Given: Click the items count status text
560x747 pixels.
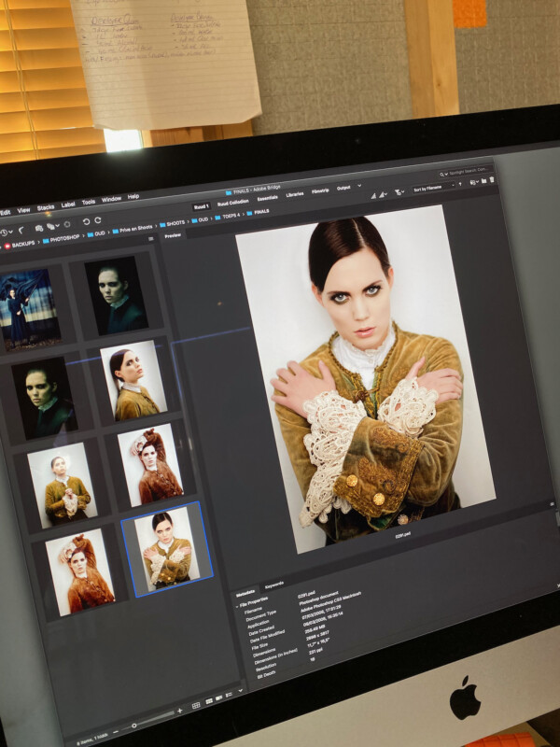Looking at the screenshot, I should pos(94,739).
